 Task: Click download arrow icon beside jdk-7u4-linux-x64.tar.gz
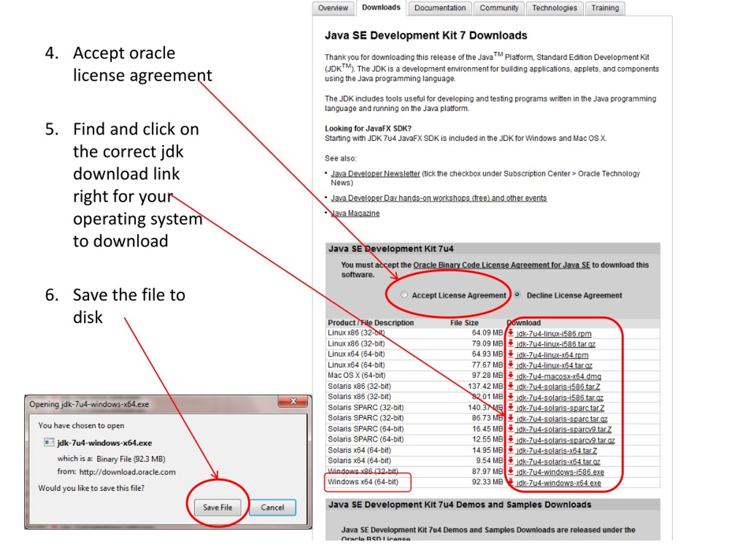tap(511, 365)
